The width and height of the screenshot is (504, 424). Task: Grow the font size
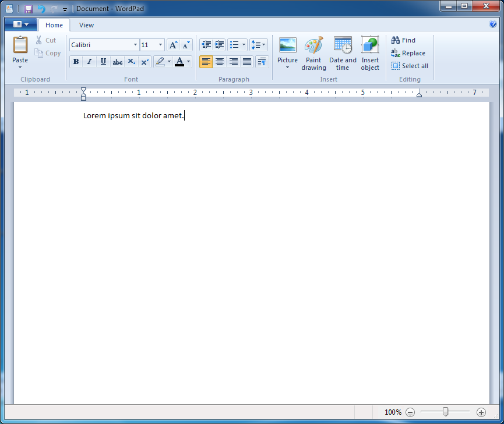173,45
